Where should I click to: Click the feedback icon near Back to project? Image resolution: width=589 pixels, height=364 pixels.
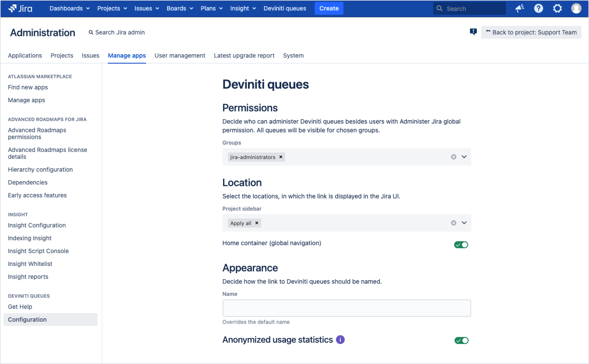(x=473, y=32)
